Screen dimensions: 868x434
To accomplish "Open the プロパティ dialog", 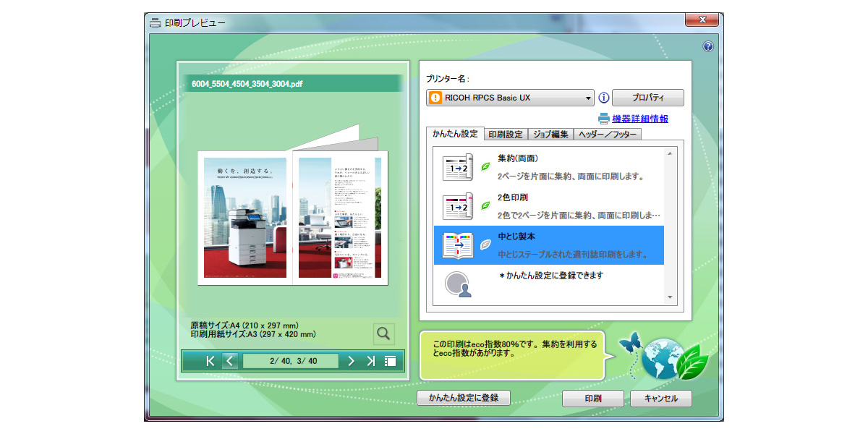I will (x=647, y=98).
